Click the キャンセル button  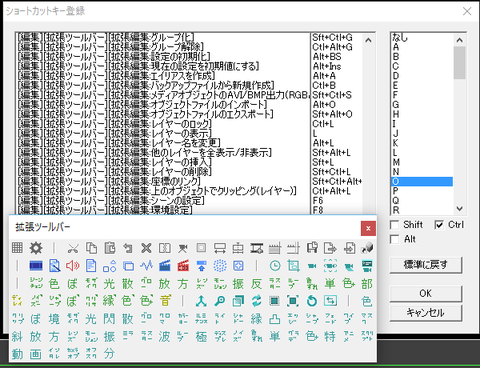[x=426, y=313]
